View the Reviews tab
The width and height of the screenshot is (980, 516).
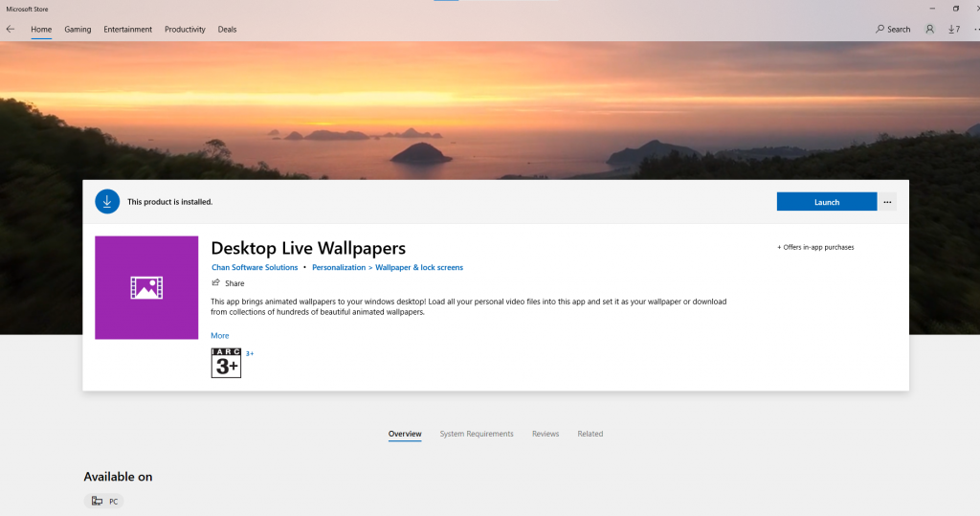[x=546, y=435]
